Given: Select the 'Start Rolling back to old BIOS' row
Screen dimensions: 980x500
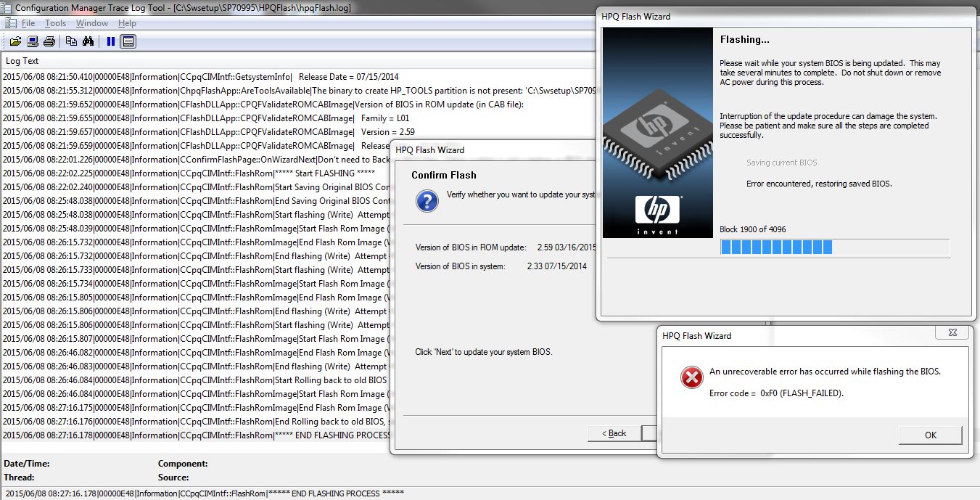Looking at the screenshot, I should point(196,380).
